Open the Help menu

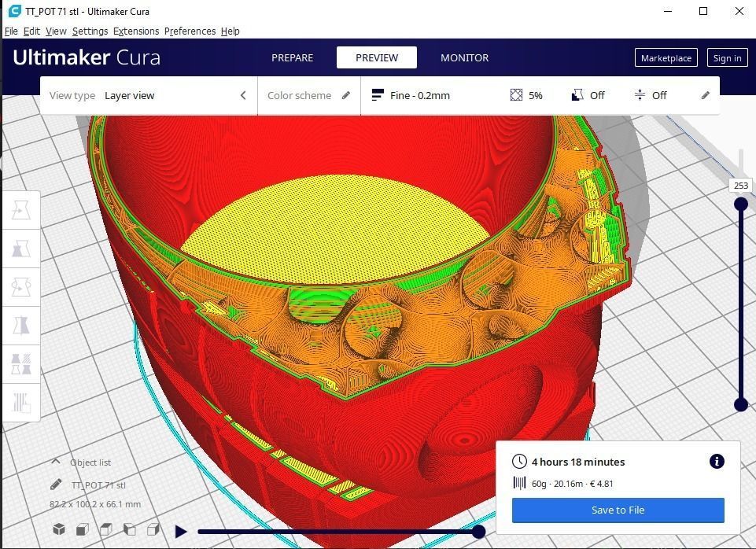(x=230, y=31)
